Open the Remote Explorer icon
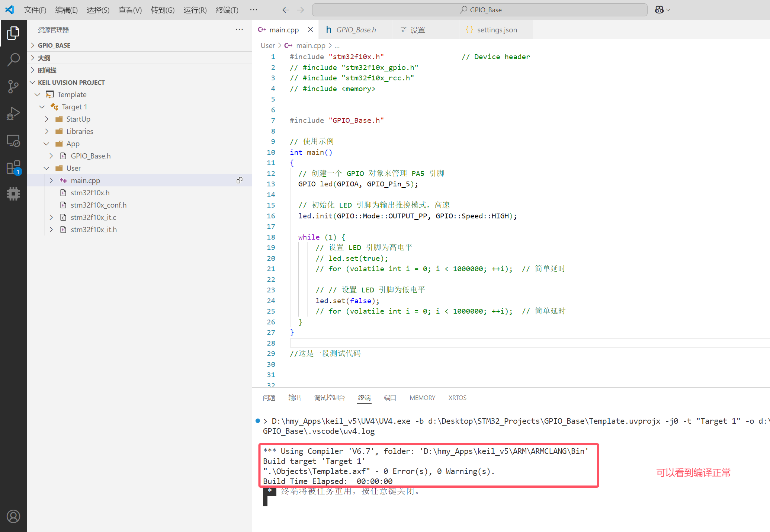770x532 pixels. (13, 141)
